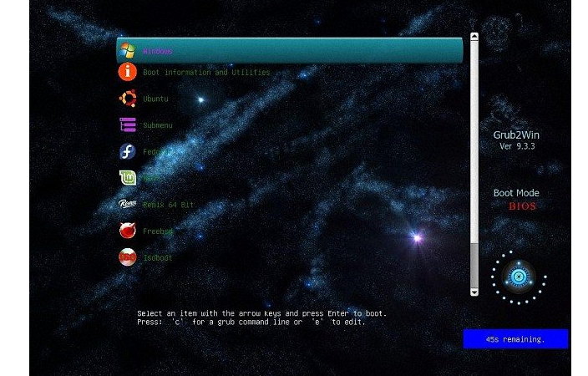Open the Submenu entry

tap(158, 125)
